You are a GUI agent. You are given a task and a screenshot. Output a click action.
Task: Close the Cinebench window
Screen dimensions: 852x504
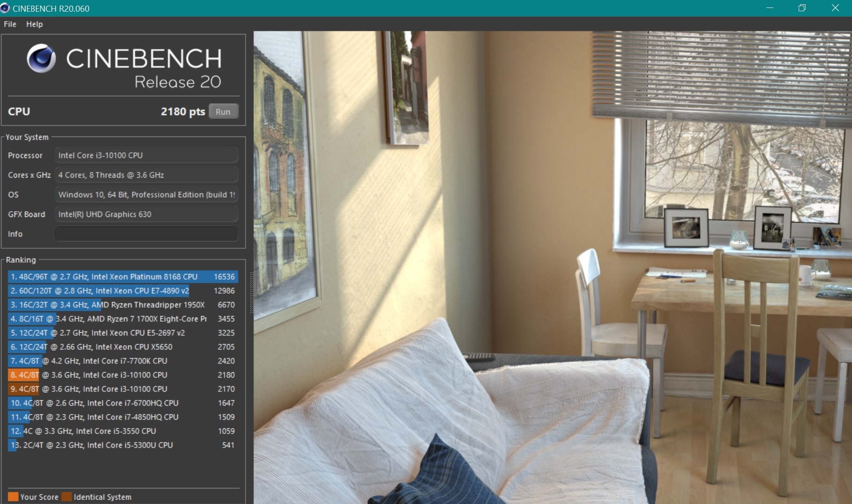[x=835, y=8]
